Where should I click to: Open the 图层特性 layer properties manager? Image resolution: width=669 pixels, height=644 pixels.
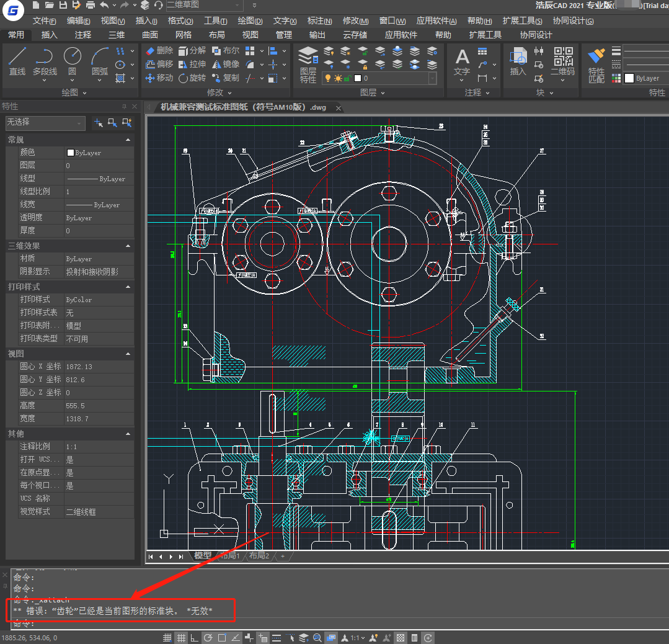click(x=308, y=64)
